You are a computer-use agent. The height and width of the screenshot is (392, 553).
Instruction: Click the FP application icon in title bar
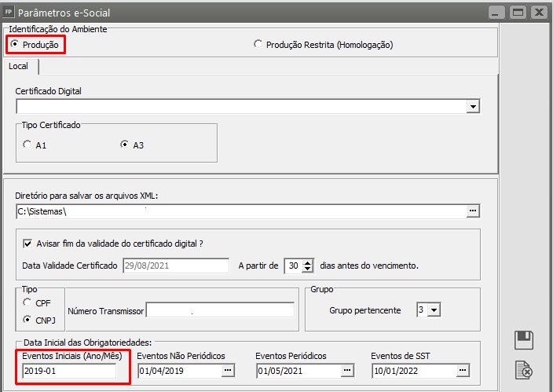click(9, 13)
